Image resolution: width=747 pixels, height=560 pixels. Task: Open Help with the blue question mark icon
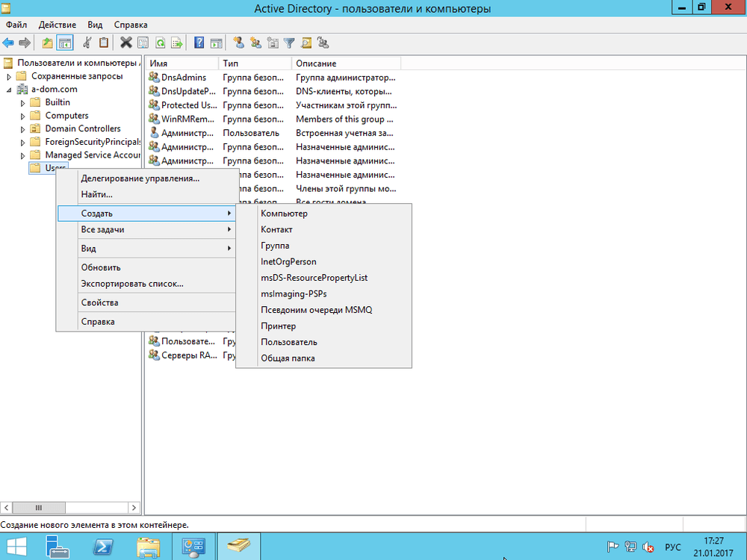click(199, 43)
